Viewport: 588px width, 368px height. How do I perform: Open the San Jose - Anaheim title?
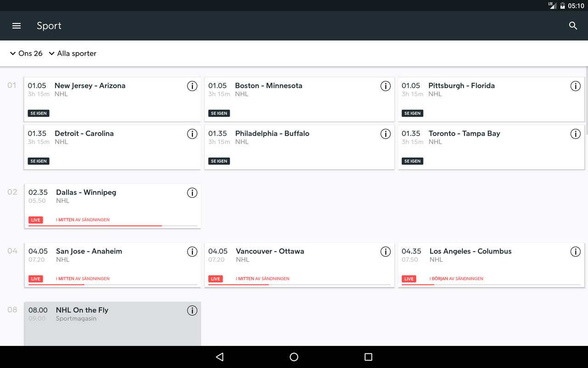point(89,251)
